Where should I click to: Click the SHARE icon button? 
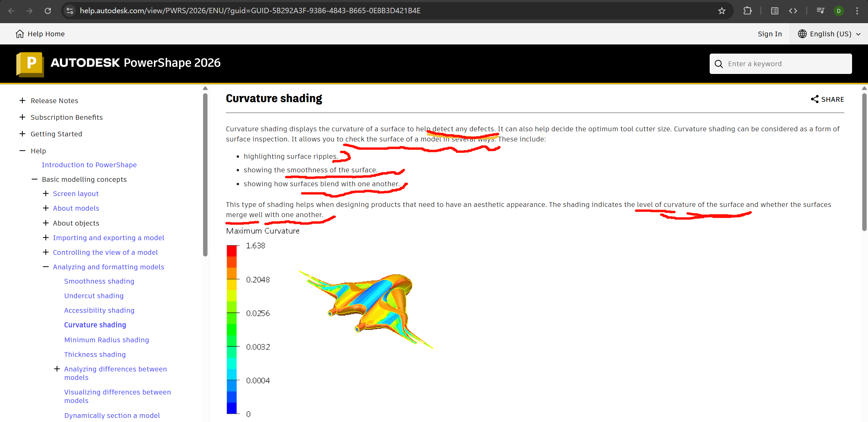point(814,99)
